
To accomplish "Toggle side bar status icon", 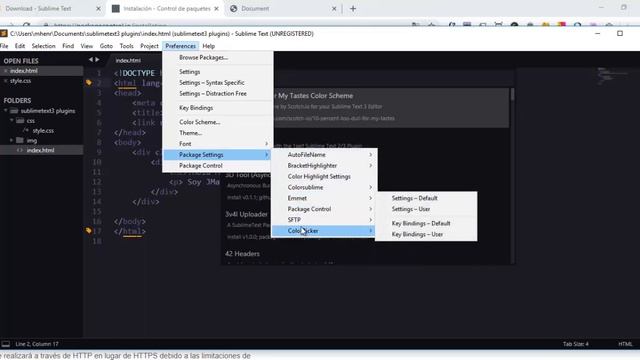I will coord(6,344).
